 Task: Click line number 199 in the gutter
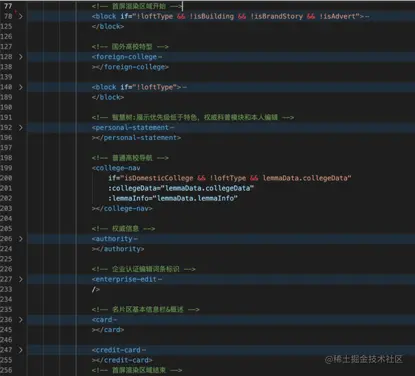tap(6, 168)
